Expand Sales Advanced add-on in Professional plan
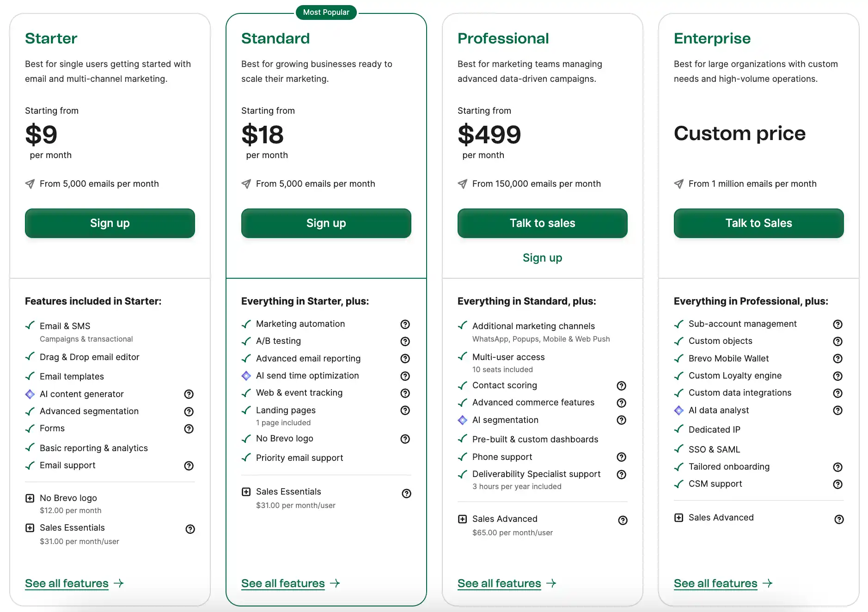The width and height of the screenshot is (868, 612). coord(462,519)
